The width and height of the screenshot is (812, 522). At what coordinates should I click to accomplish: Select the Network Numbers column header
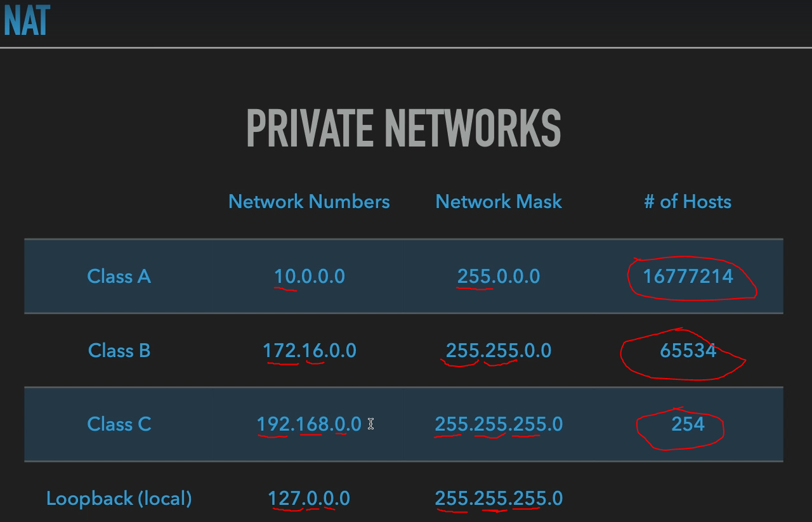tap(309, 202)
